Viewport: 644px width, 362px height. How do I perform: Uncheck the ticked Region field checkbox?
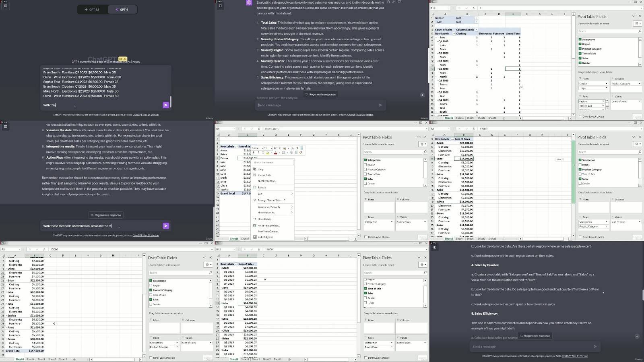pos(580,44)
